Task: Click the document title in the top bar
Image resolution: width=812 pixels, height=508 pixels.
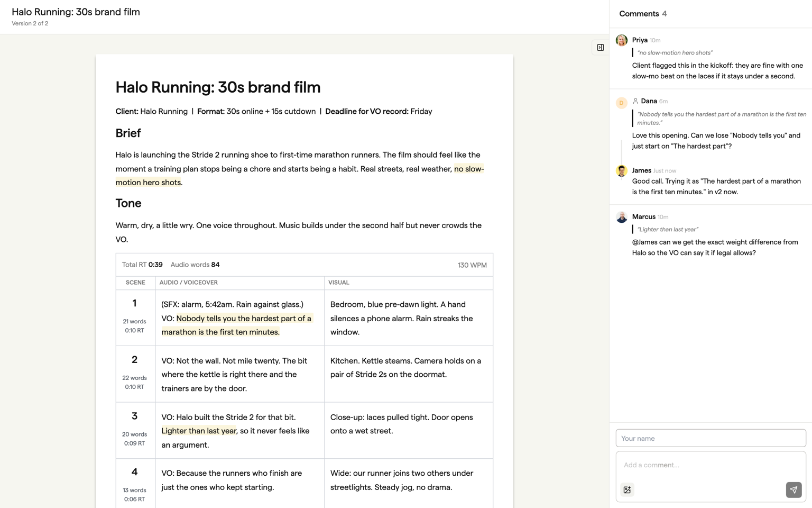Action: (76, 12)
